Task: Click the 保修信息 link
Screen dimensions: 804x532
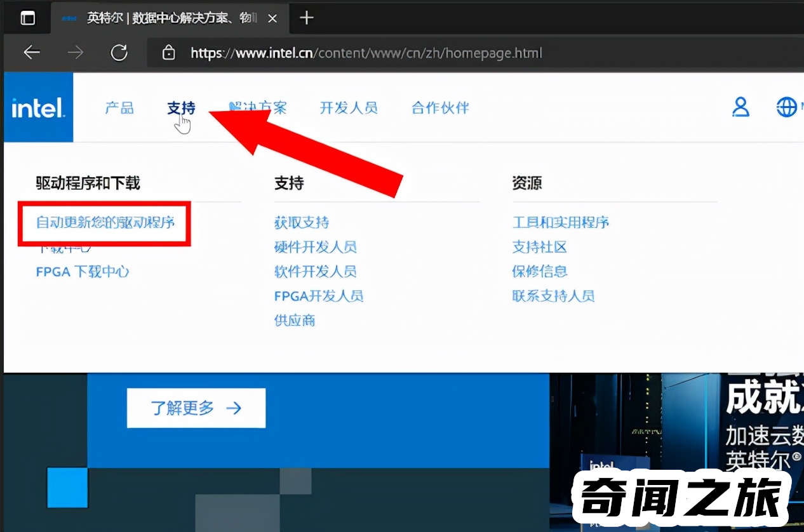Action: click(540, 272)
